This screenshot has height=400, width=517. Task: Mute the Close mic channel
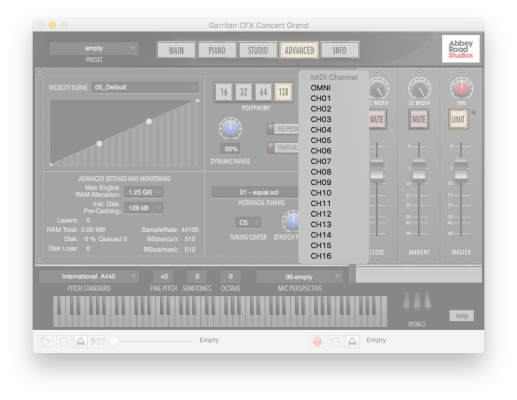[x=377, y=119]
